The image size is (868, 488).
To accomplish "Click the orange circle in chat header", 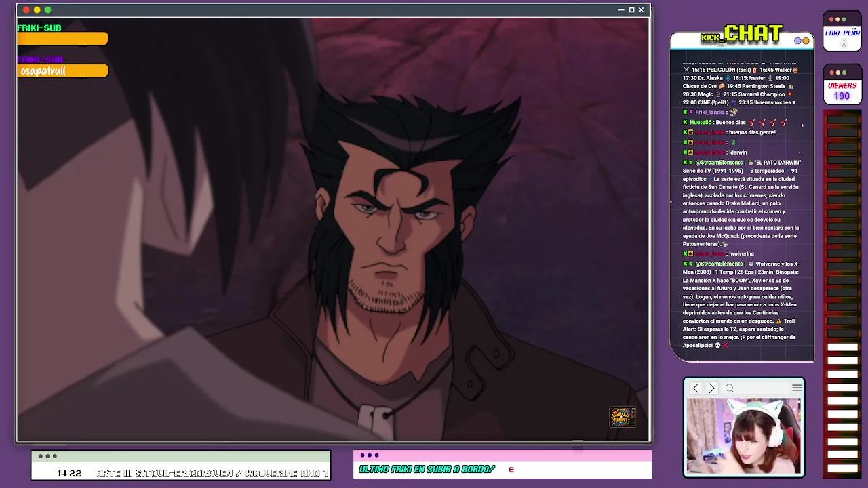I will point(806,41).
